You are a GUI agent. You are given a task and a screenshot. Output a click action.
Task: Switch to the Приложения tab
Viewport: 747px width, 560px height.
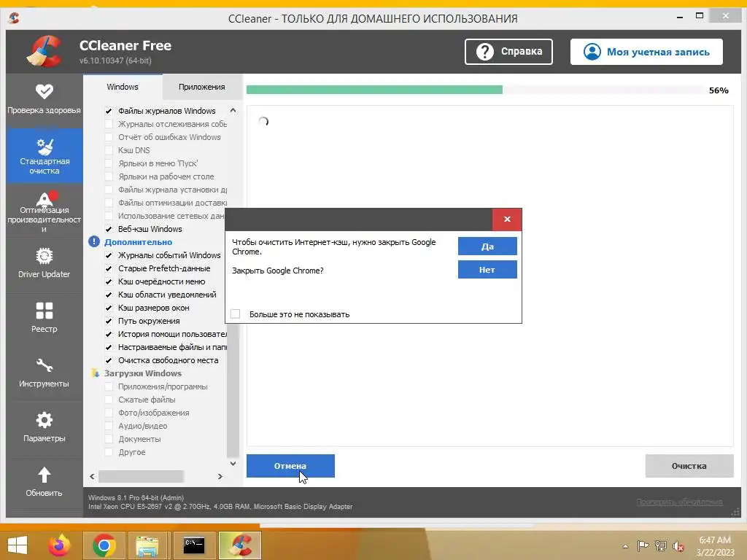[x=202, y=87]
